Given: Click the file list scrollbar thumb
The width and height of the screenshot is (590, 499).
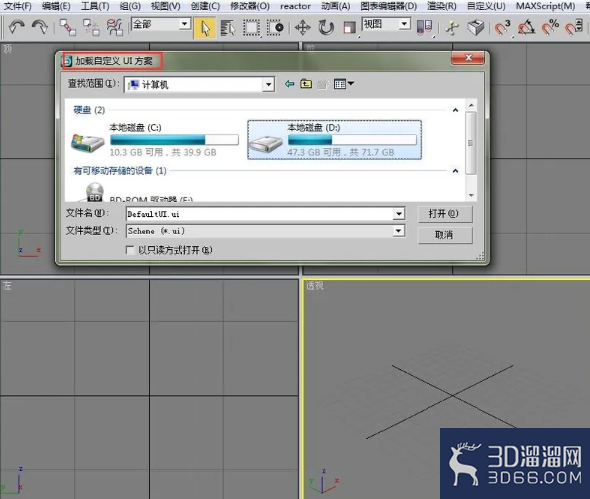Looking at the screenshot, I should pyautogui.click(x=471, y=143).
